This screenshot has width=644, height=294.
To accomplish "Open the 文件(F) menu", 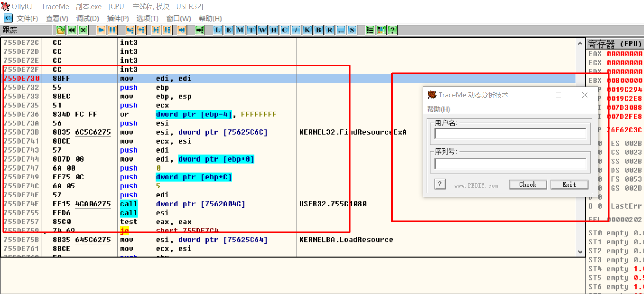I will pos(27,19).
